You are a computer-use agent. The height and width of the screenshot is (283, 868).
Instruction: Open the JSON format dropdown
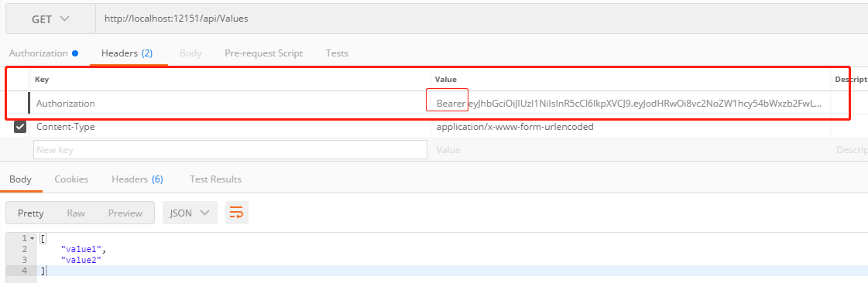click(190, 213)
